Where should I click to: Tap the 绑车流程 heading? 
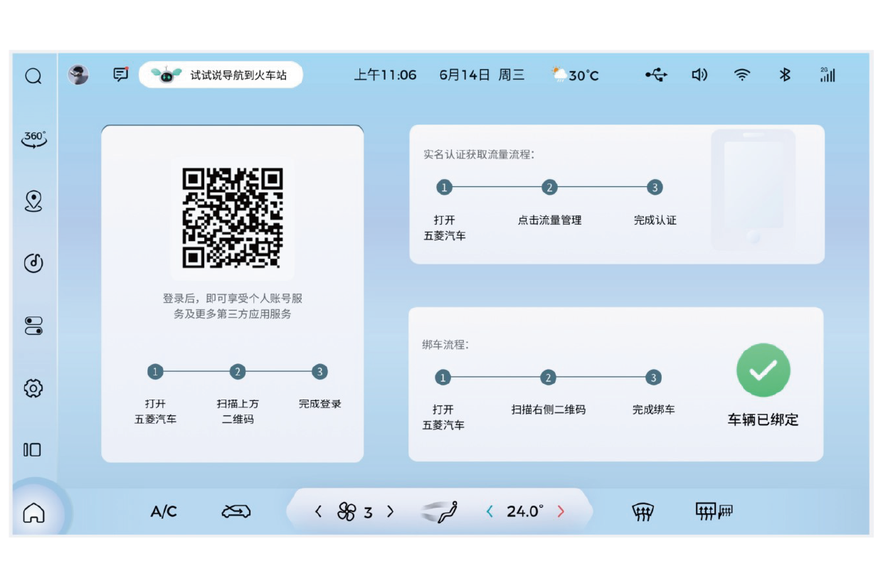coord(445,345)
